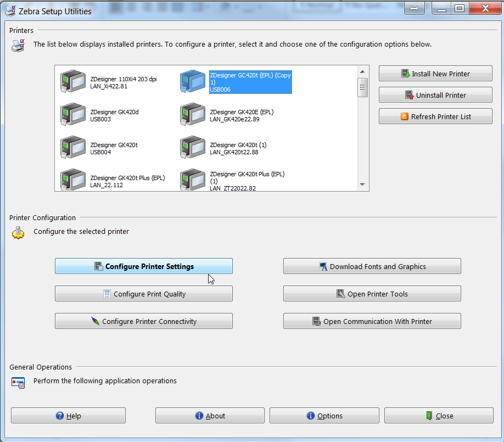
Task: Refresh Printer List
Action: click(435, 116)
